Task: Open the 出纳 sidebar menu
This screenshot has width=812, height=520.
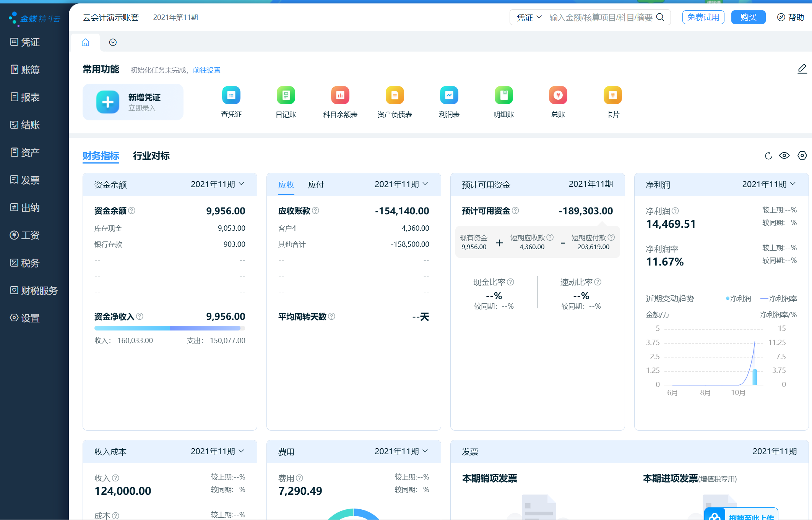Action: pyautogui.click(x=25, y=207)
